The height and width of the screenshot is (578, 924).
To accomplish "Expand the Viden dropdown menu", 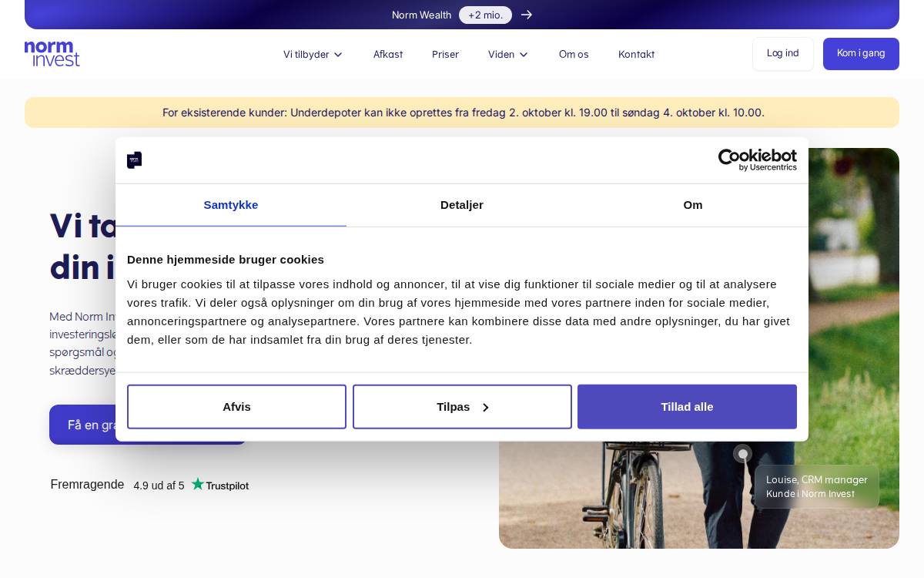I will point(508,54).
